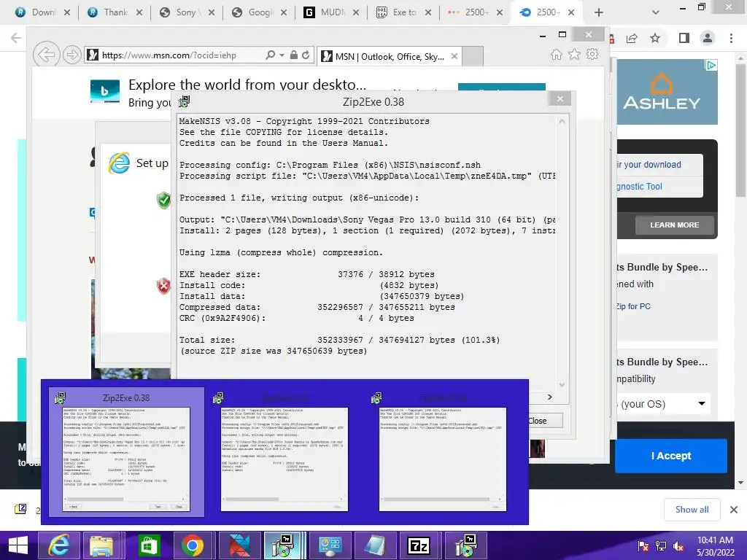The image size is (747, 560).
Task: Click scroll-up arrow in Zip2Exe log
Action: click(x=562, y=121)
